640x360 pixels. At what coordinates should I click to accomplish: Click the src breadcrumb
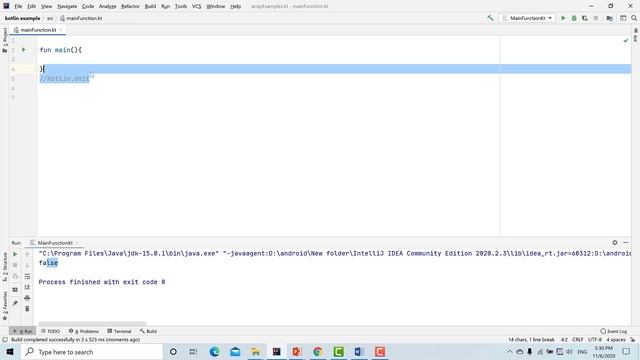pyautogui.click(x=50, y=18)
